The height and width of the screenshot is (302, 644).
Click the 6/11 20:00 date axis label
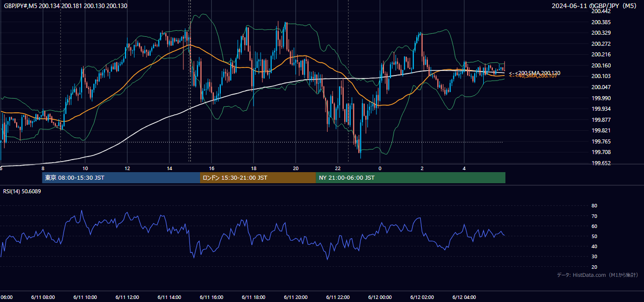(296, 297)
